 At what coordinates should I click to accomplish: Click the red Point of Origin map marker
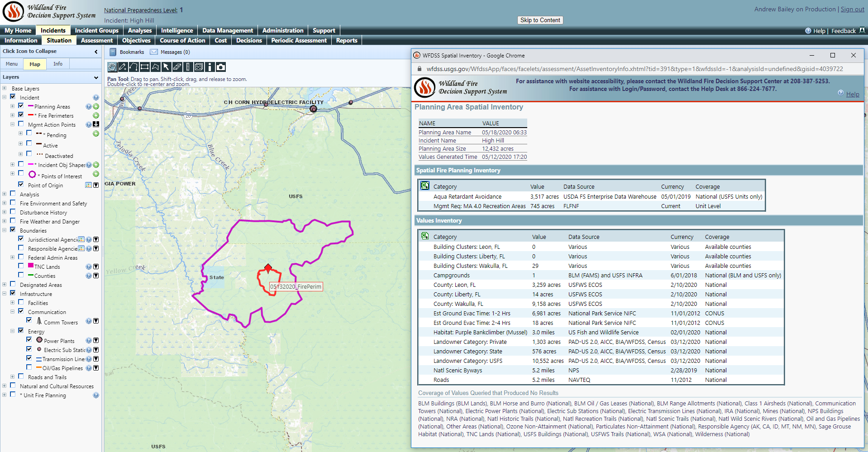tap(268, 268)
